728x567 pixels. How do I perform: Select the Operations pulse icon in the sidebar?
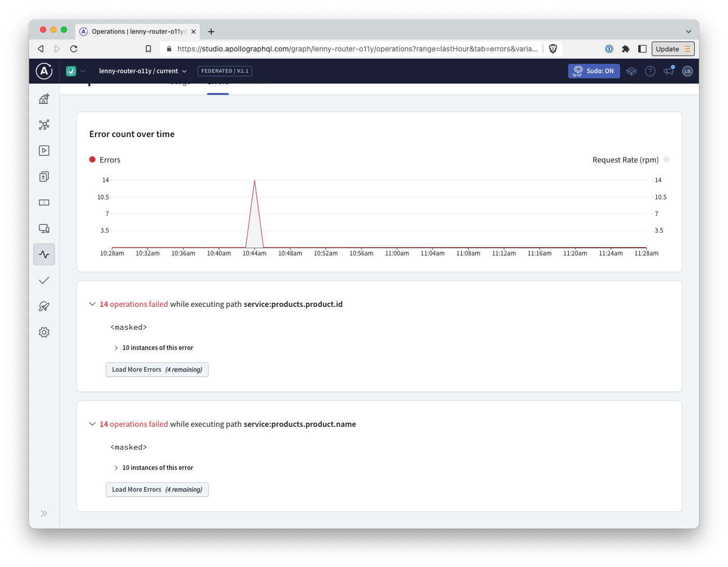click(x=44, y=254)
